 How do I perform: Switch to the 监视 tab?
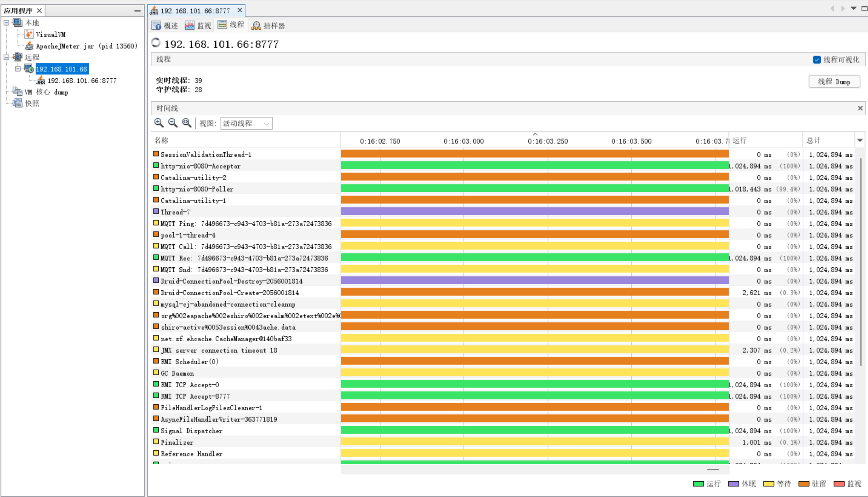pyautogui.click(x=198, y=26)
